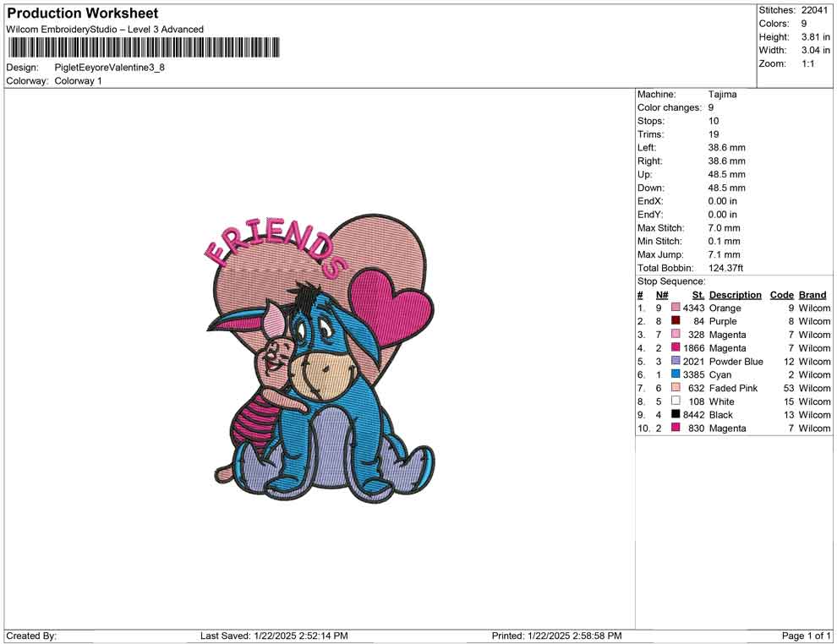
Task: Click the stitches count '22041'
Action: tap(814, 10)
